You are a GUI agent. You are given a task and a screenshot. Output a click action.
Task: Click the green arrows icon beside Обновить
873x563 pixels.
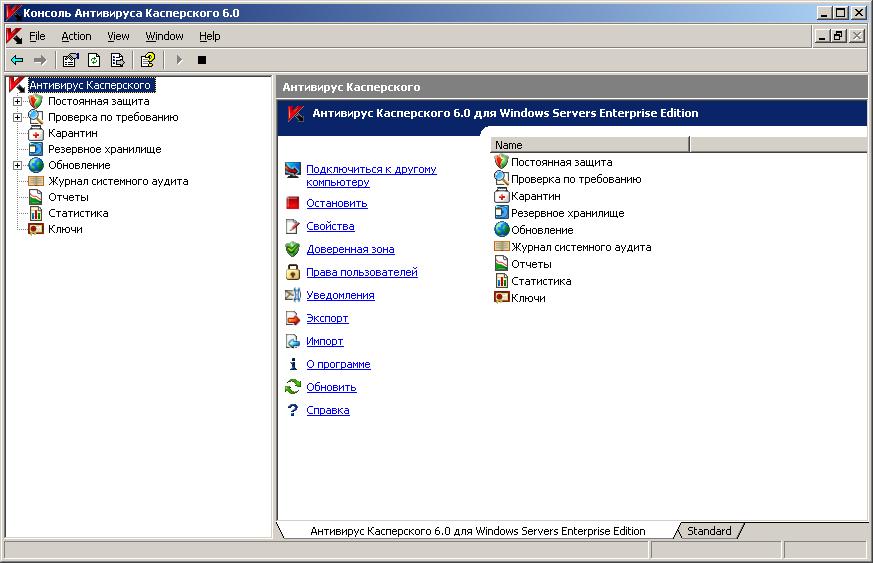tap(293, 386)
